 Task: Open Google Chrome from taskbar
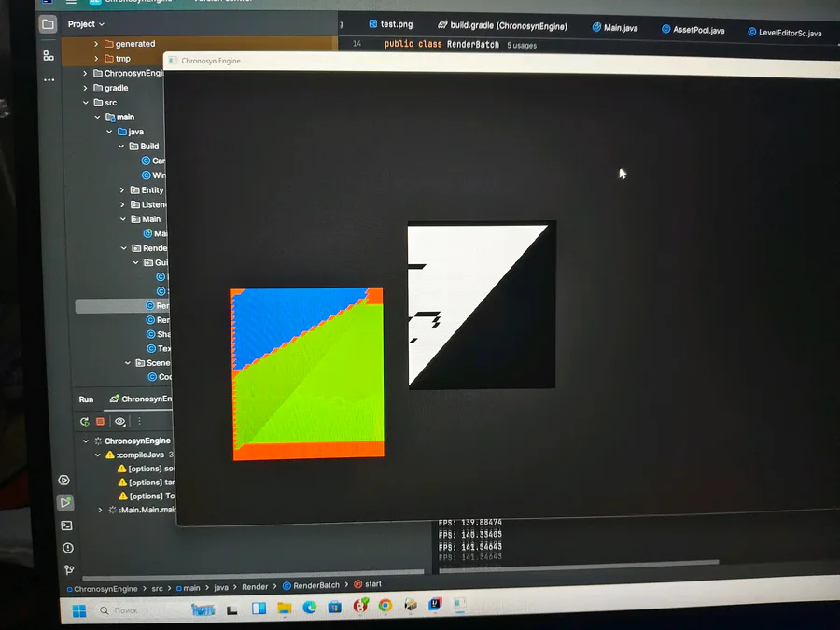(x=385, y=606)
